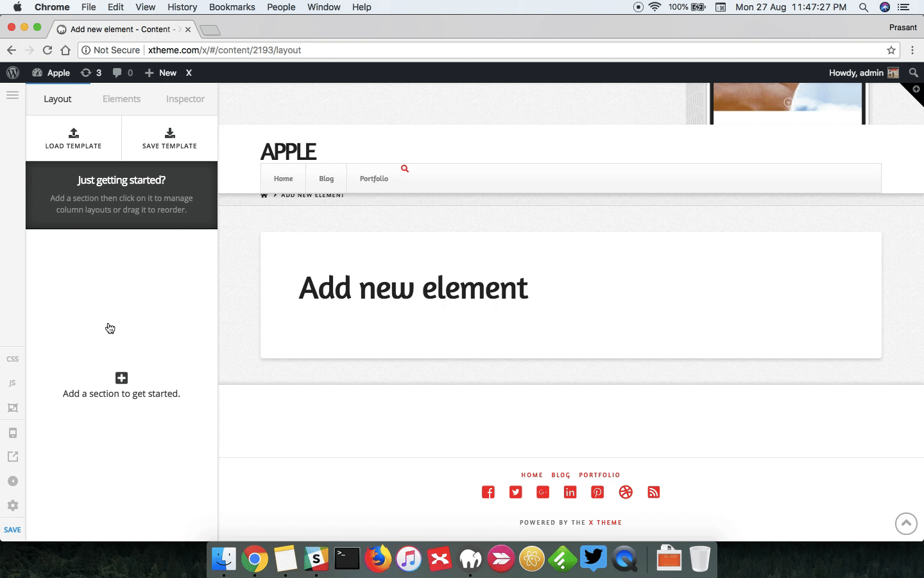
Task: Click the red search icon in navbar
Action: [405, 168]
